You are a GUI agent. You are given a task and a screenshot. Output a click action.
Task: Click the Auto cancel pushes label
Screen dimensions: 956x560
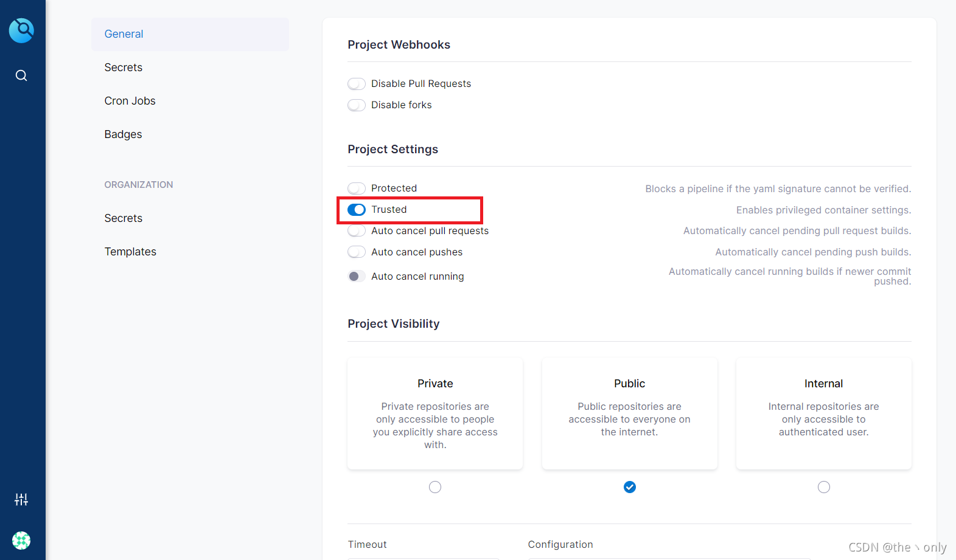click(x=417, y=252)
